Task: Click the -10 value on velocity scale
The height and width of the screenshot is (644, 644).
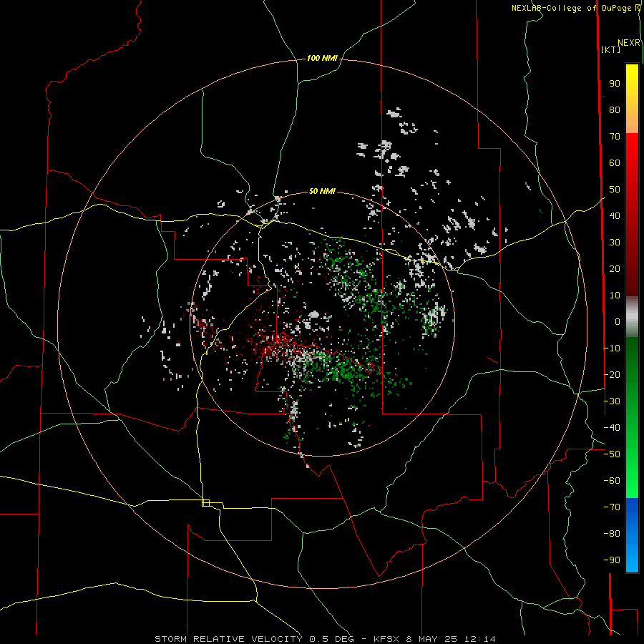Action: pos(612,348)
